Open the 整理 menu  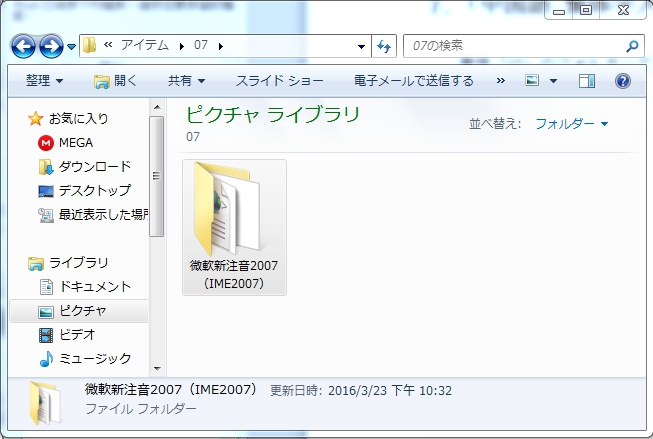click(45, 80)
